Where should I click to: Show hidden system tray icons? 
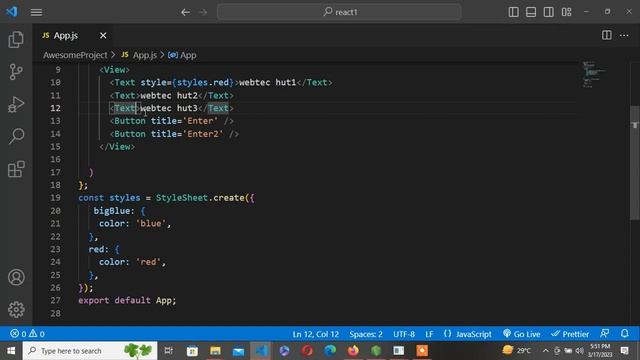[x=545, y=351]
